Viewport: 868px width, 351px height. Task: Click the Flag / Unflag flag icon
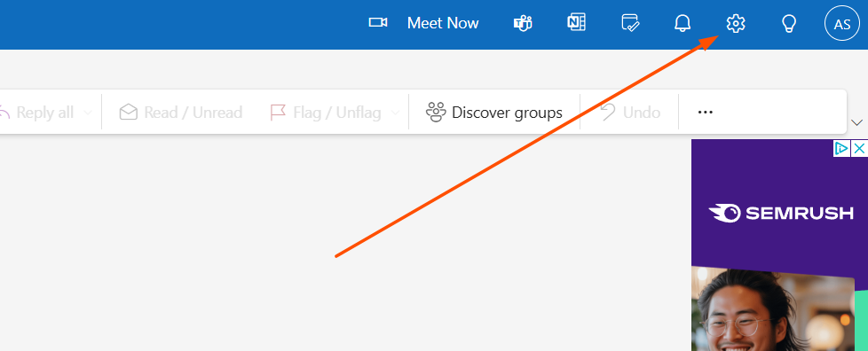pos(277,113)
